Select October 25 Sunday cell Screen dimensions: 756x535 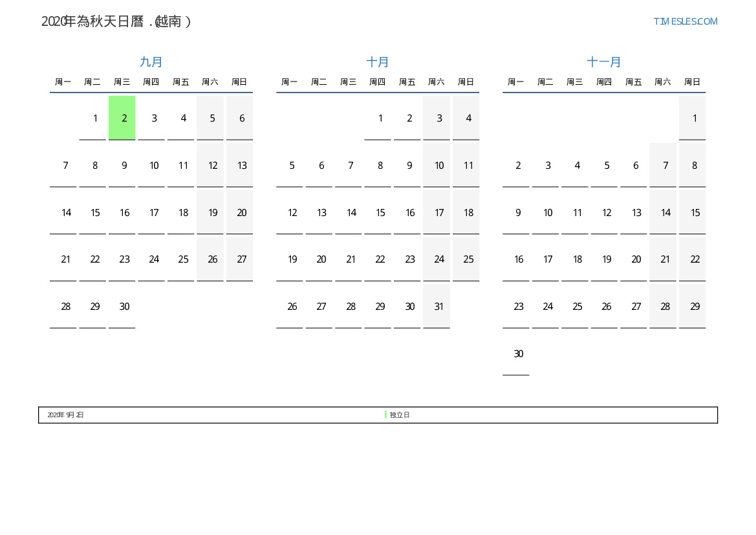pyautogui.click(x=466, y=259)
